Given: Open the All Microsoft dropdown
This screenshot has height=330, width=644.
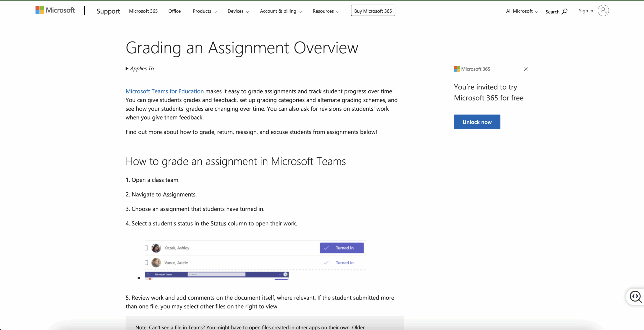Looking at the screenshot, I should click(x=522, y=11).
